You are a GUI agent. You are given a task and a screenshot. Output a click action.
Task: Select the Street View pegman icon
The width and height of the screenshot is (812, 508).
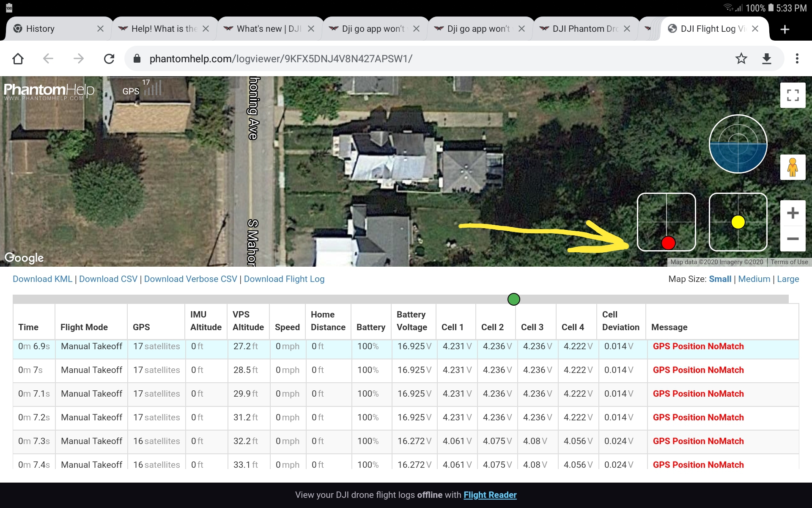click(x=793, y=167)
